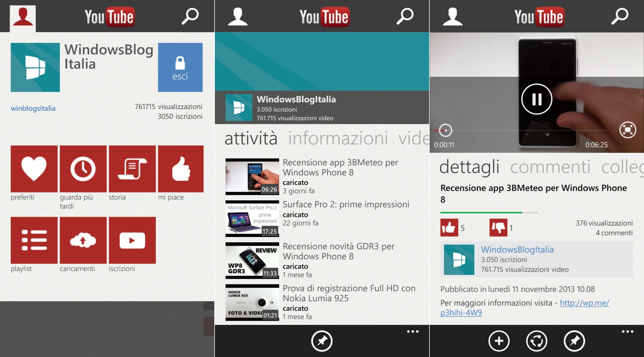Tap the add plus button in bottom bar

(499, 341)
